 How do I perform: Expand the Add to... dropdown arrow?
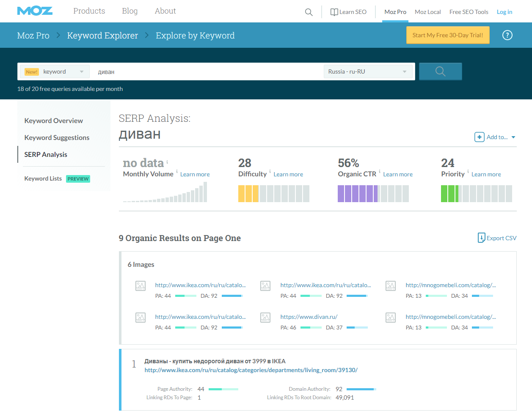tap(513, 137)
